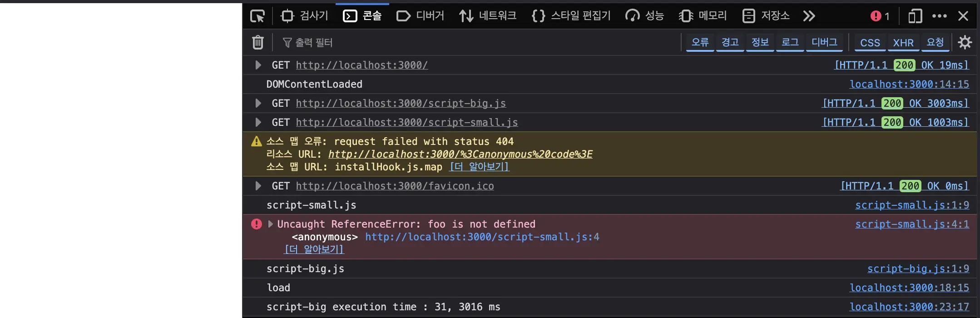This screenshot has height=318, width=980.
Task: Toggle the 정보 info filter
Action: pyautogui.click(x=760, y=42)
